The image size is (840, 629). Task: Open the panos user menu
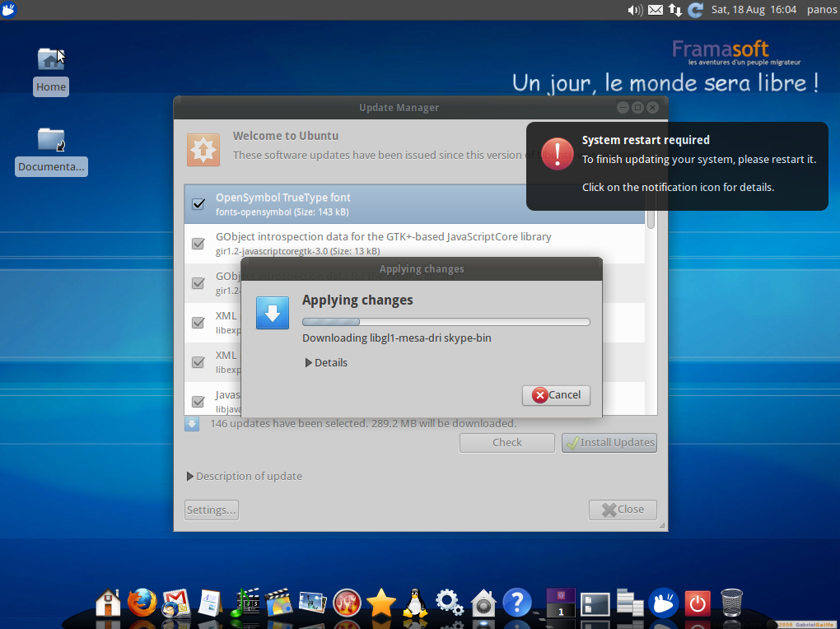coord(822,10)
